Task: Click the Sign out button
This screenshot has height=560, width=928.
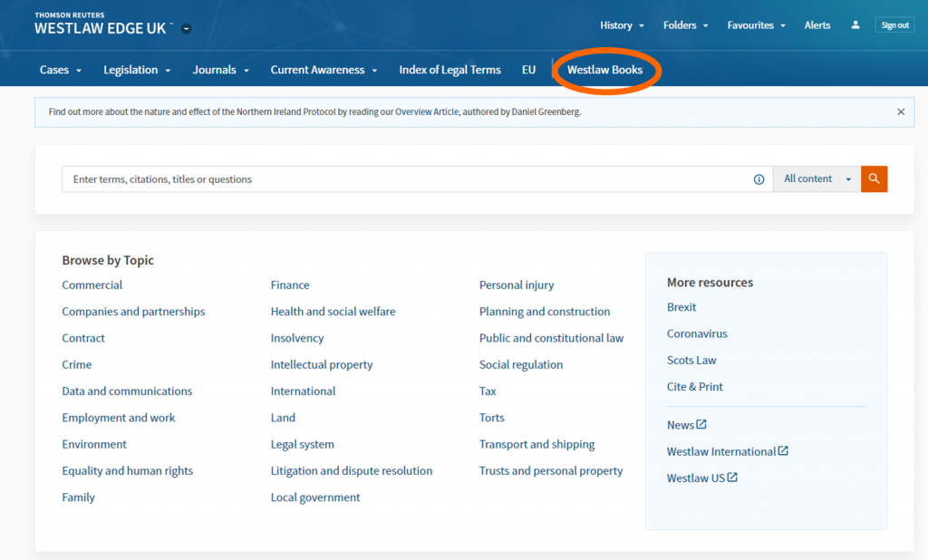Action: (894, 25)
